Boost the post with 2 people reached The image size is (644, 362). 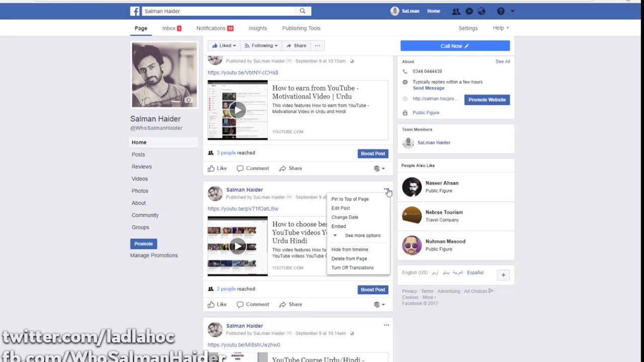click(373, 290)
